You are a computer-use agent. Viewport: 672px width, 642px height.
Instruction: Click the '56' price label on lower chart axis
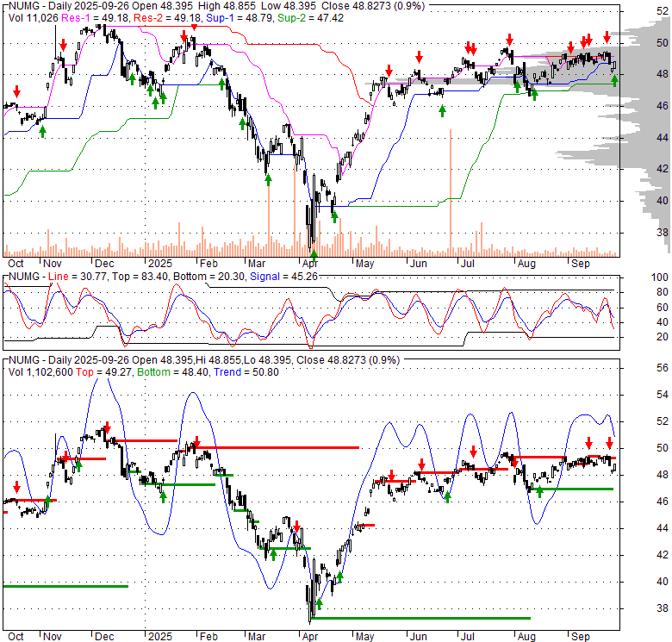click(663, 368)
